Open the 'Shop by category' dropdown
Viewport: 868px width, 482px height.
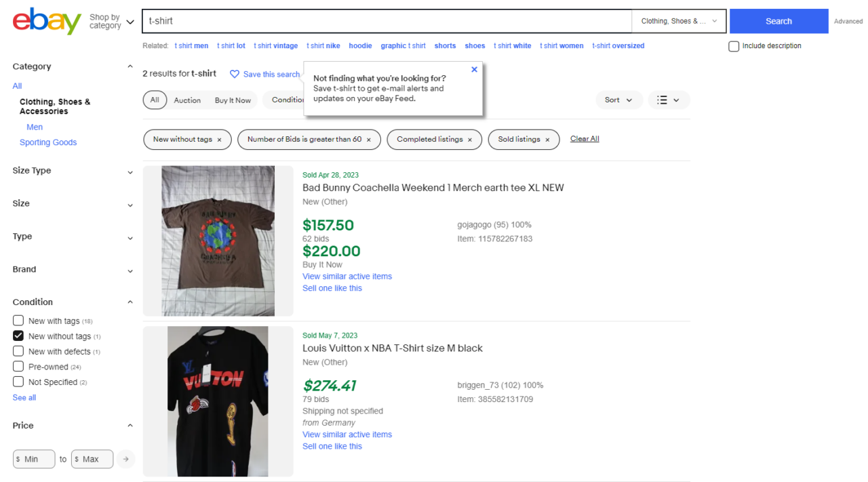[x=112, y=21]
